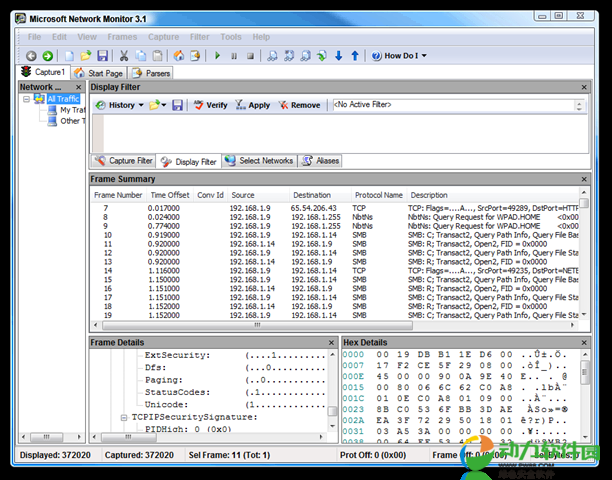Switch to the Start Page tab
The height and width of the screenshot is (480, 612).
pyautogui.click(x=99, y=73)
